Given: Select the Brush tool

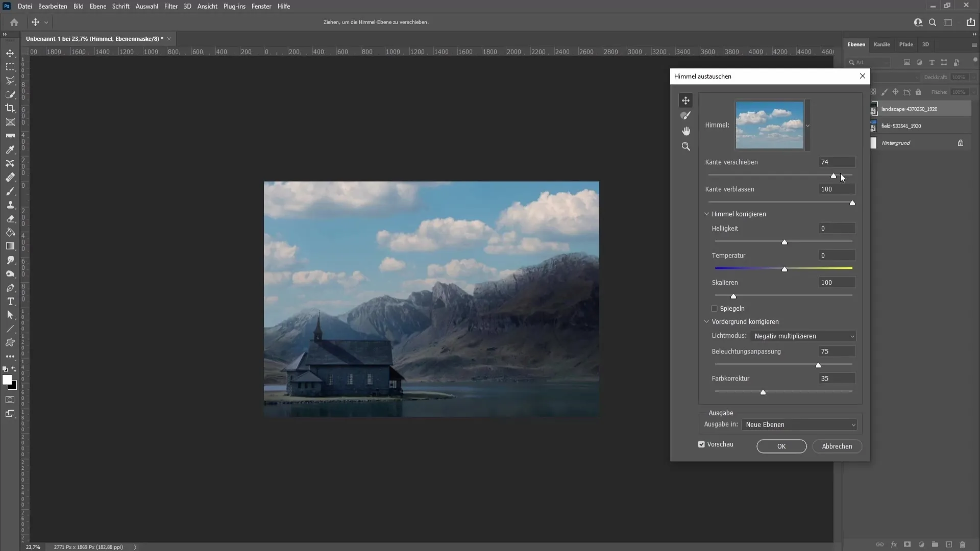Looking at the screenshot, I should [10, 191].
